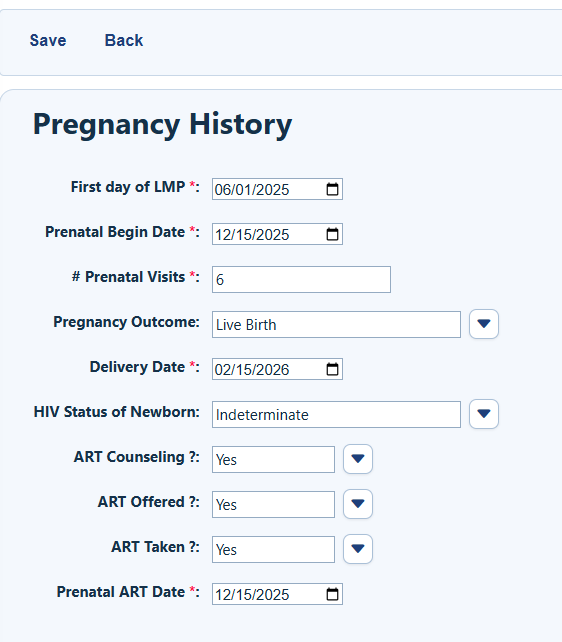Open calendar picker for First day of LMP
This screenshot has height=642, width=562.
332,189
